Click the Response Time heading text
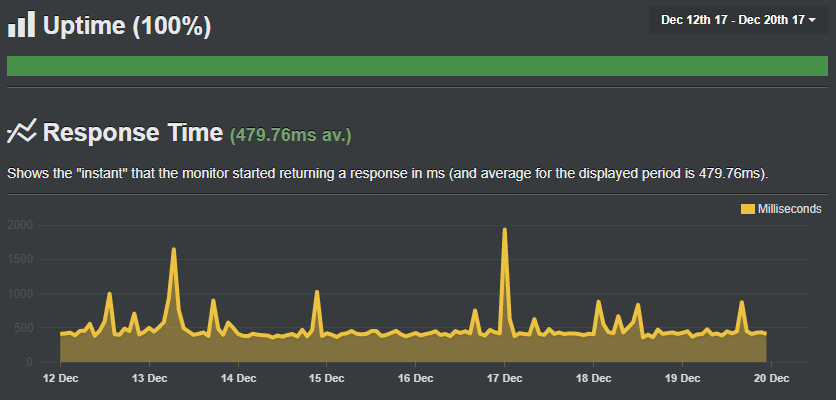Image resolution: width=836 pixels, height=400 pixels. tap(132, 133)
